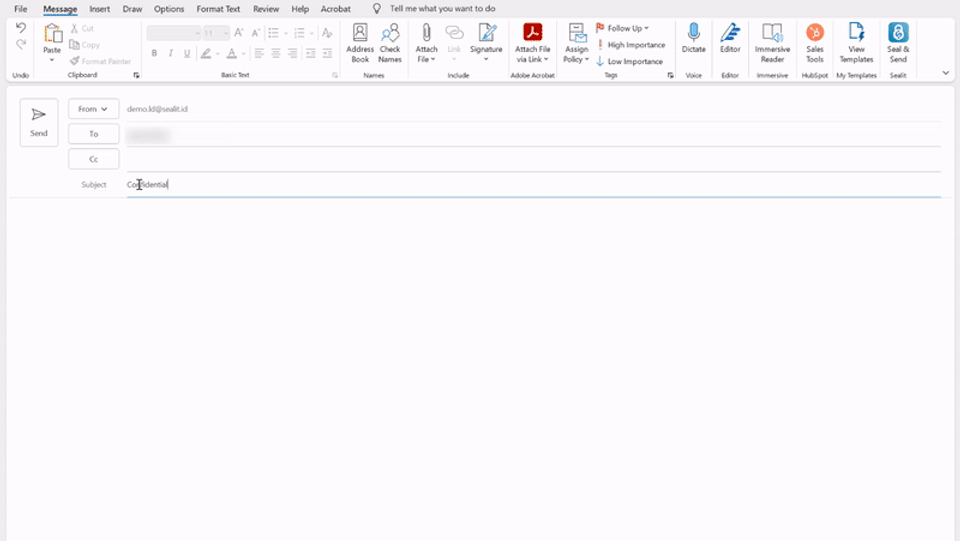Image resolution: width=960 pixels, height=541 pixels.
Task: Decrease paragraph indent
Action: tap(310, 53)
